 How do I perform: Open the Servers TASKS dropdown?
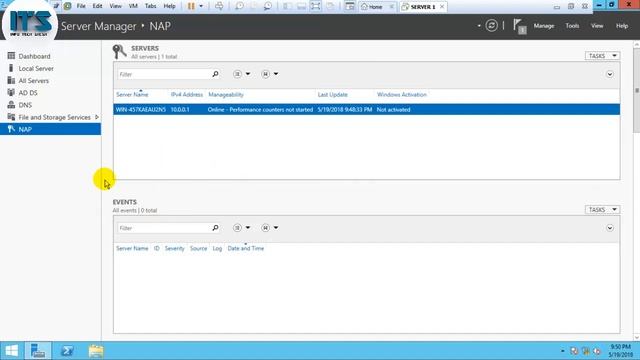[602, 56]
